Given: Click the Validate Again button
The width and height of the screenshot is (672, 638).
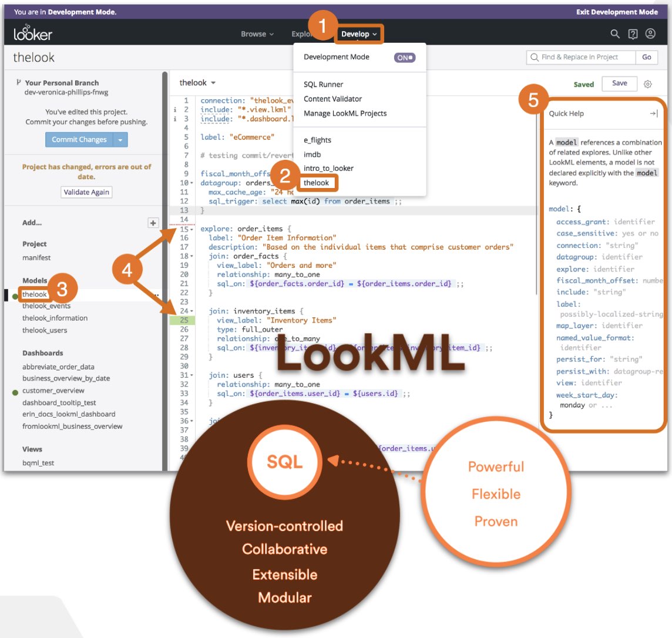Looking at the screenshot, I should tap(86, 192).
